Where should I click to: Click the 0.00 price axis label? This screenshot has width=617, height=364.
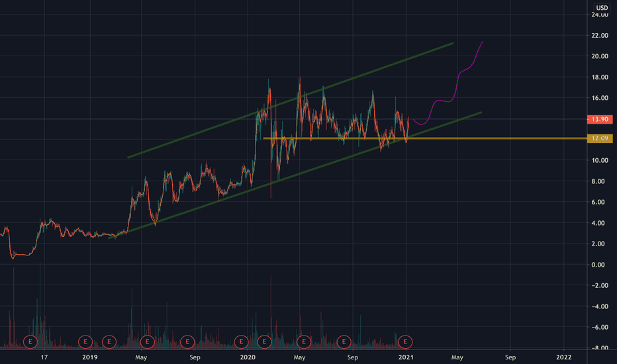point(598,265)
